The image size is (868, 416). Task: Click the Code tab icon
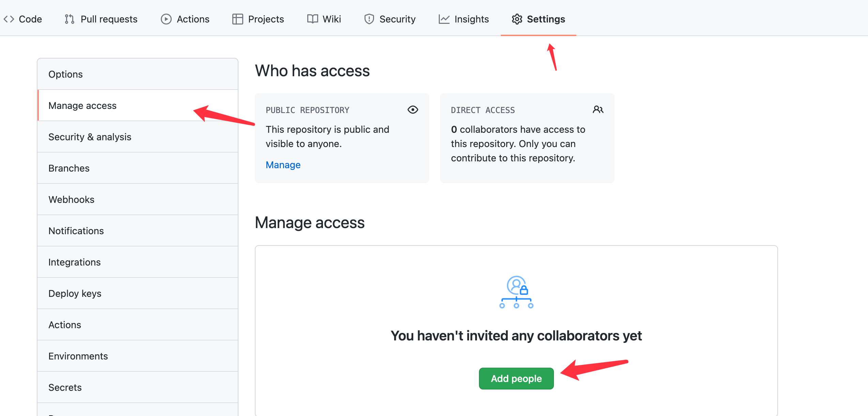tap(9, 19)
